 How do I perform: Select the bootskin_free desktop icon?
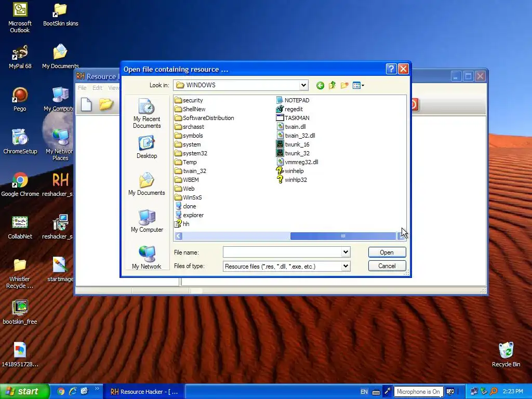coord(20,312)
